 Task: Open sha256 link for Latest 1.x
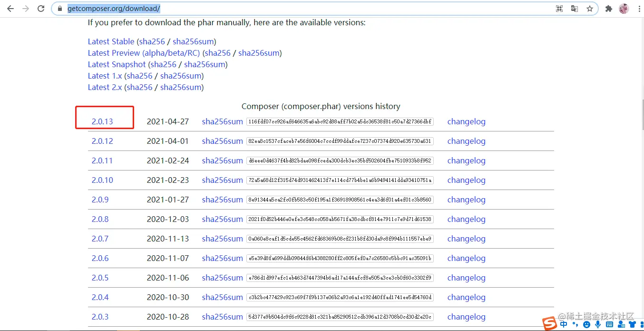click(140, 76)
